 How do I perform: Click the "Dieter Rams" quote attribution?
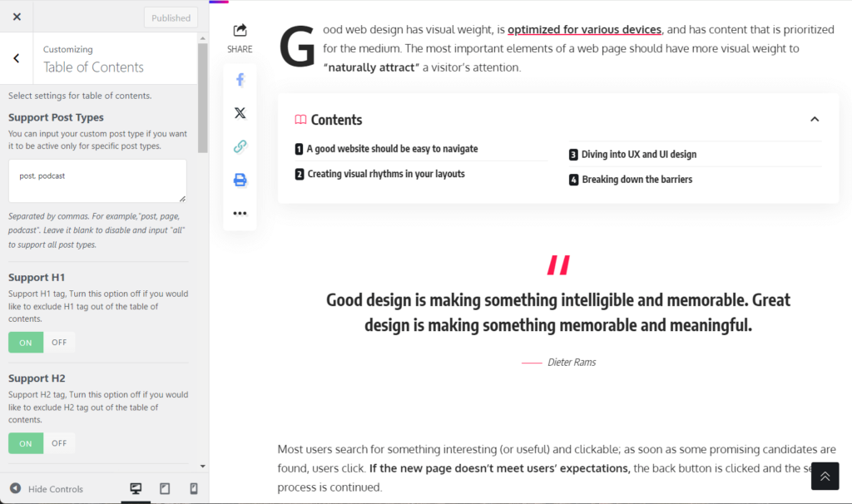[572, 363]
